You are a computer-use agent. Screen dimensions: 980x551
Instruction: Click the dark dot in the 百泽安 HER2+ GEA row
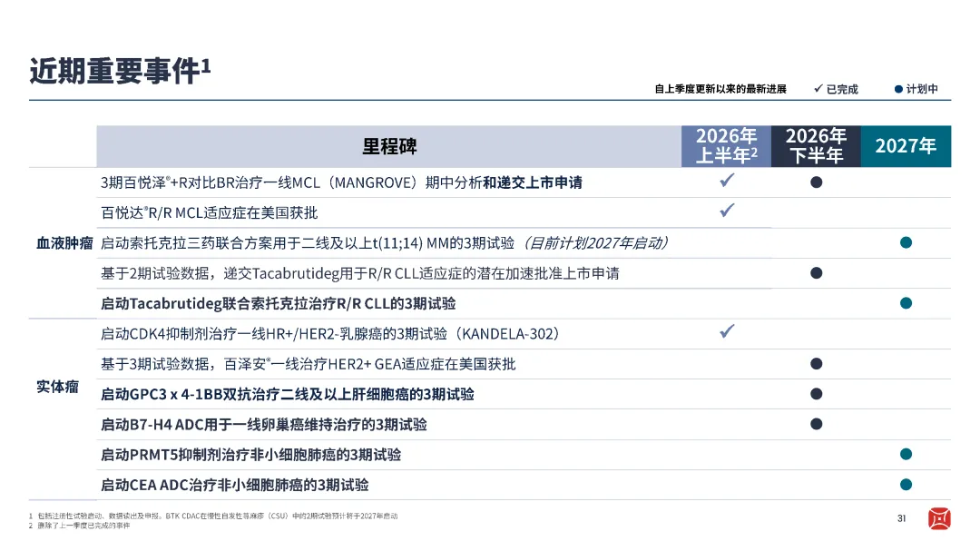(x=817, y=364)
